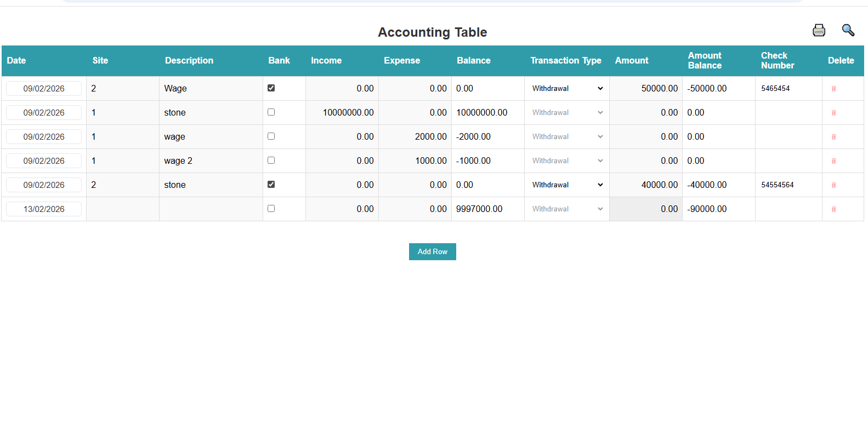Click the wage 2 description cell
The width and height of the screenshot is (868, 430).
[x=211, y=160]
